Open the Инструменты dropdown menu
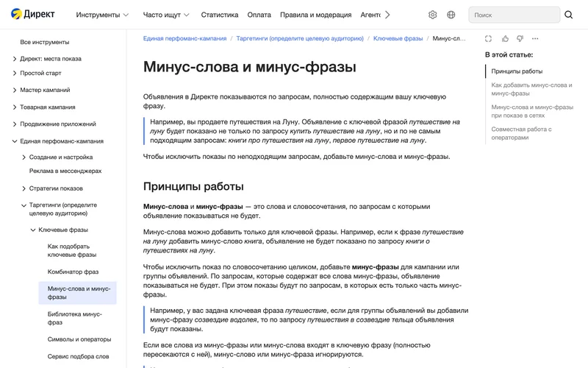588x368 pixels. pyautogui.click(x=102, y=15)
